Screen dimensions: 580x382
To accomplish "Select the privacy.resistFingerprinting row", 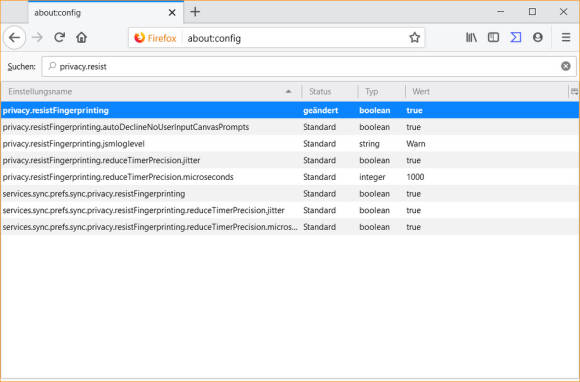I will [290, 110].
